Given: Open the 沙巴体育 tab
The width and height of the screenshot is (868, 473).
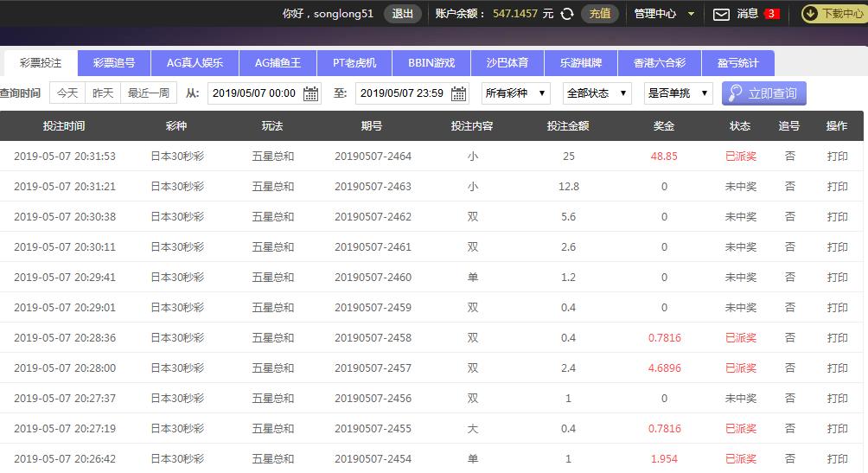Looking at the screenshot, I should click(x=507, y=63).
